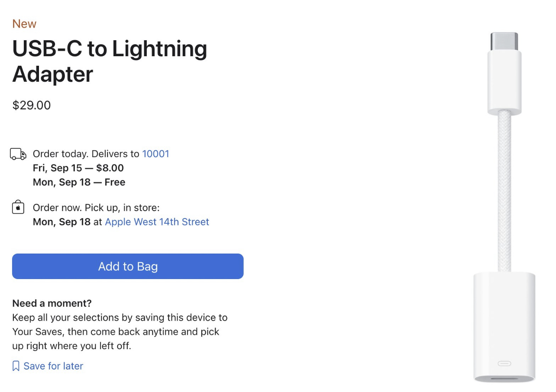Click the Your Saves description paragraph
The height and width of the screenshot is (392, 556).
pyautogui.click(x=120, y=331)
